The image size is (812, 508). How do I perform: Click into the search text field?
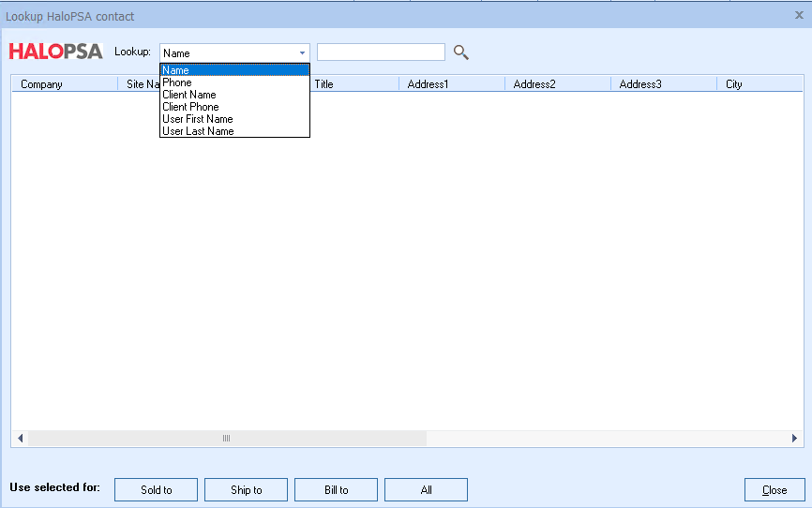[381, 52]
